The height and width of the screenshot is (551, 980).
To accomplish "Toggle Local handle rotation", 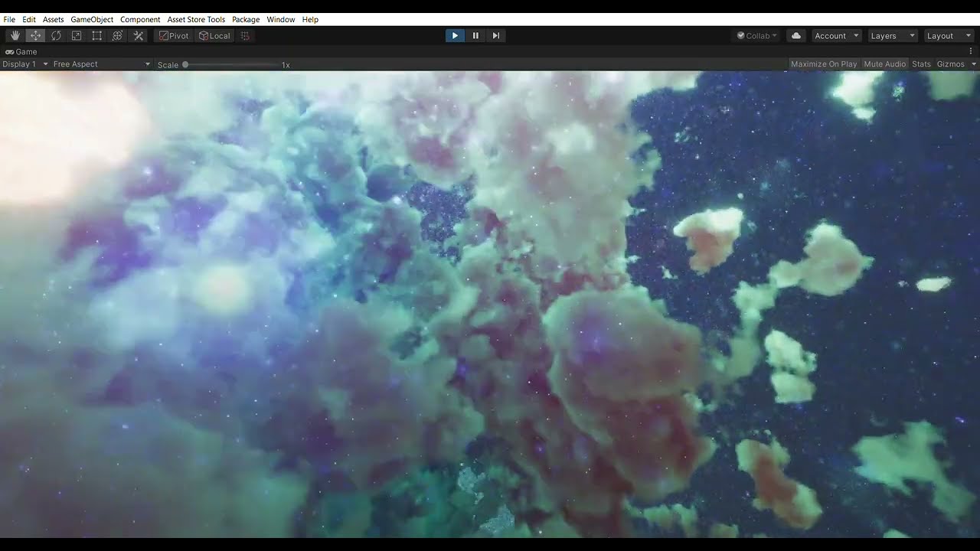I will (x=214, y=36).
